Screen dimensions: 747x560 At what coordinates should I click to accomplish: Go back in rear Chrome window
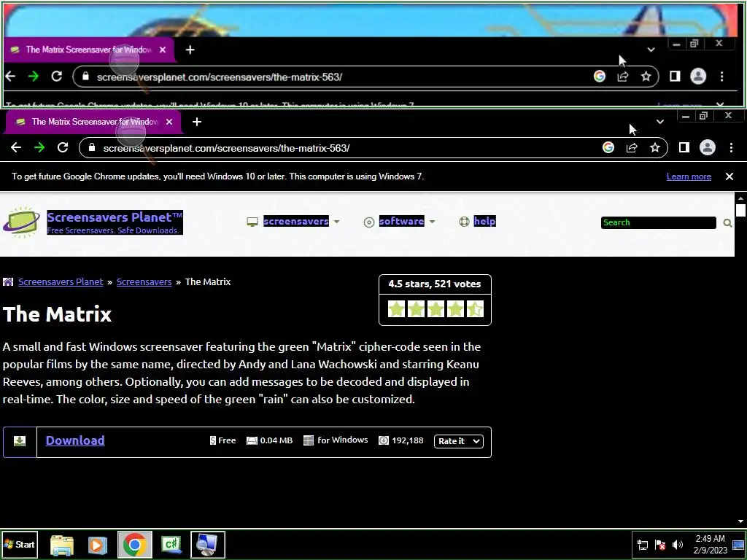(10, 76)
